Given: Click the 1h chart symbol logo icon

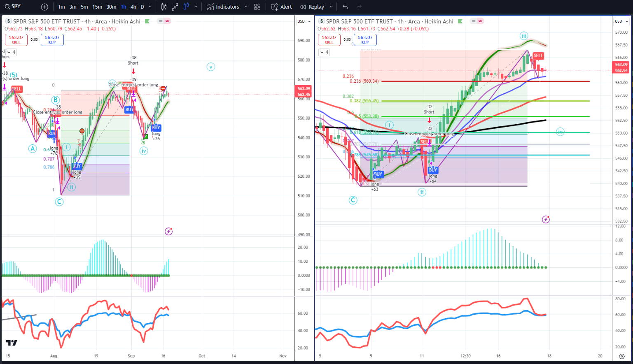Looking at the screenshot, I should (x=321, y=21).
